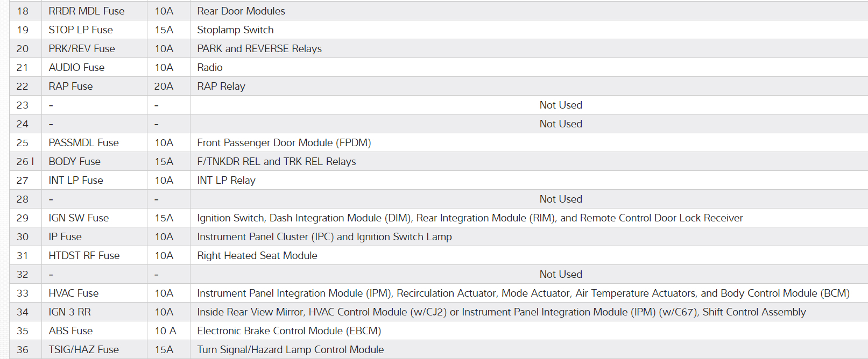Click the INT LP Fuse cell

tap(76, 180)
